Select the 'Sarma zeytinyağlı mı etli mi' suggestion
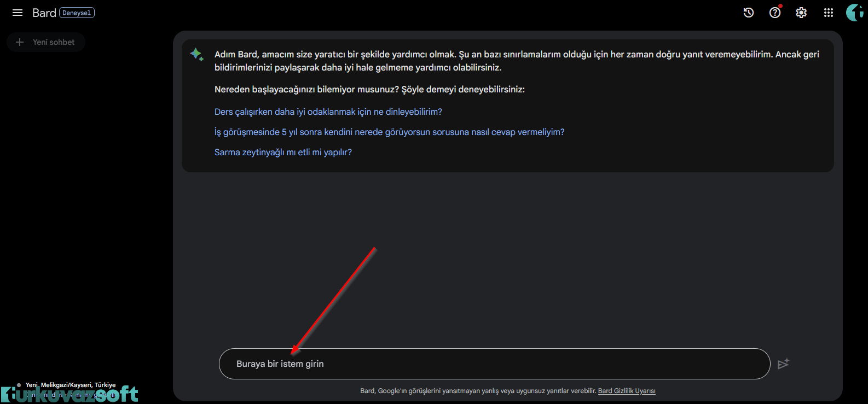This screenshot has width=868, height=404. [283, 152]
